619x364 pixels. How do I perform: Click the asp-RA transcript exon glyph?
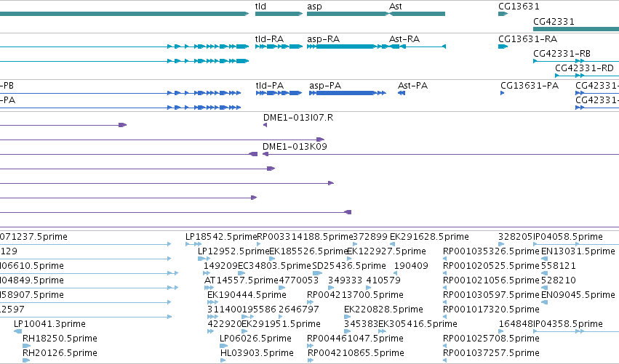pyautogui.click(x=346, y=46)
